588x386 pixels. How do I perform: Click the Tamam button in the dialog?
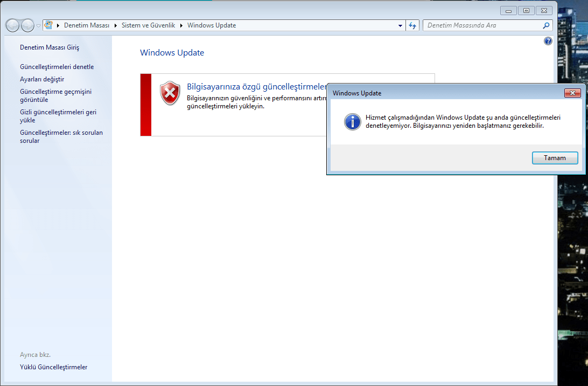555,158
